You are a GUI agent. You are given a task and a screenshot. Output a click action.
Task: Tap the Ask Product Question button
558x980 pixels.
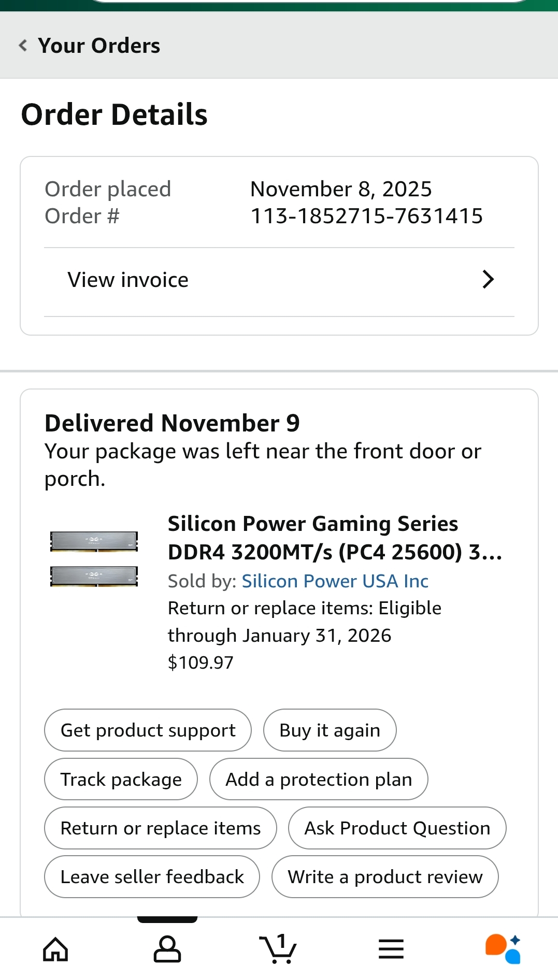click(397, 828)
